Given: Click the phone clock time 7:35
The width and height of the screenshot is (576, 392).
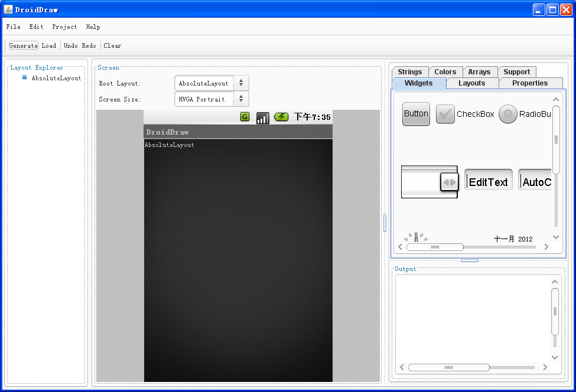Looking at the screenshot, I should tap(313, 117).
